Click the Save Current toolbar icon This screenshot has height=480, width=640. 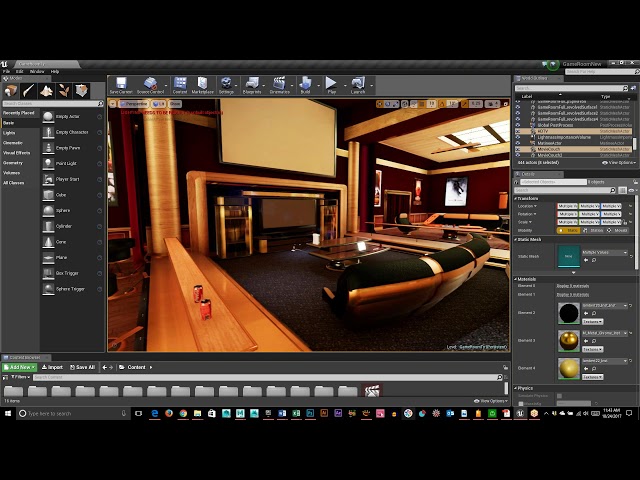click(121, 83)
